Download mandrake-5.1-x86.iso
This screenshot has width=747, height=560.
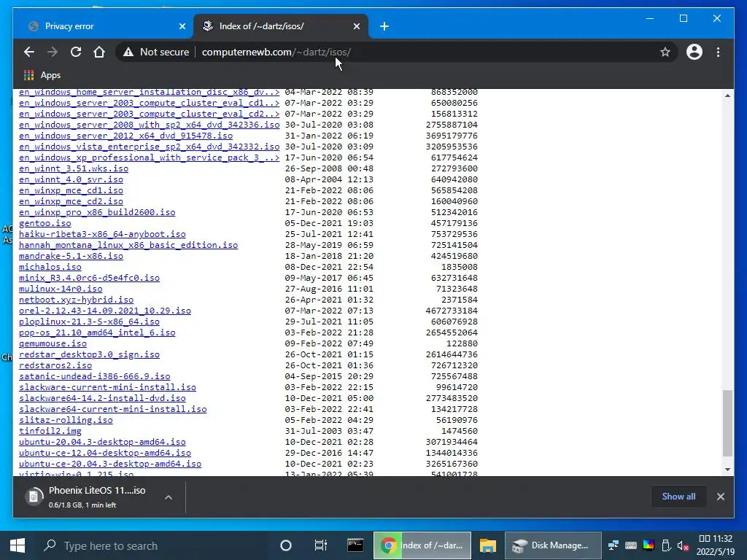(71, 256)
